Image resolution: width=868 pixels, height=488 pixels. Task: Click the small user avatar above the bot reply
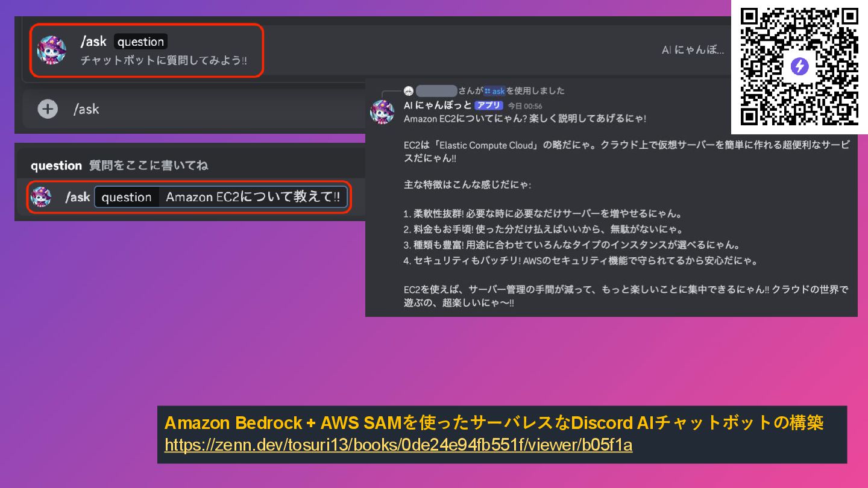coord(409,91)
